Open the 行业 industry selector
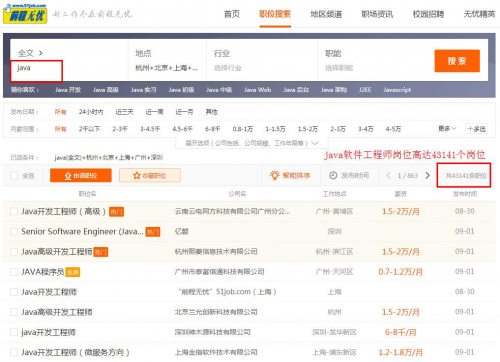Screen dimensions: 500x362 tap(262, 60)
